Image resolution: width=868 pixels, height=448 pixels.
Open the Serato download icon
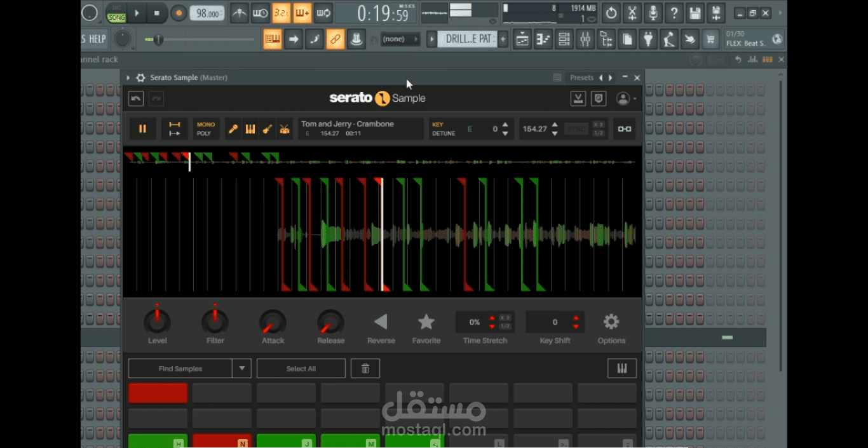578,98
